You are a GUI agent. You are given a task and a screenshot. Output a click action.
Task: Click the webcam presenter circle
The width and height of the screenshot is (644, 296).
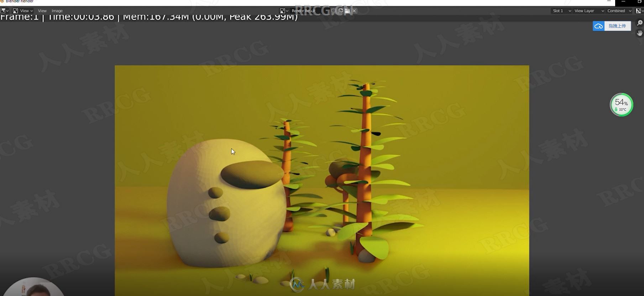[x=34, y=287]
